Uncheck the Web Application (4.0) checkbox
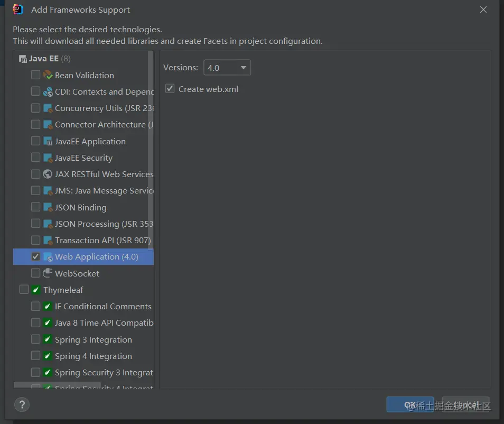This screenshot has height=424, width=504. coord(35,256)
